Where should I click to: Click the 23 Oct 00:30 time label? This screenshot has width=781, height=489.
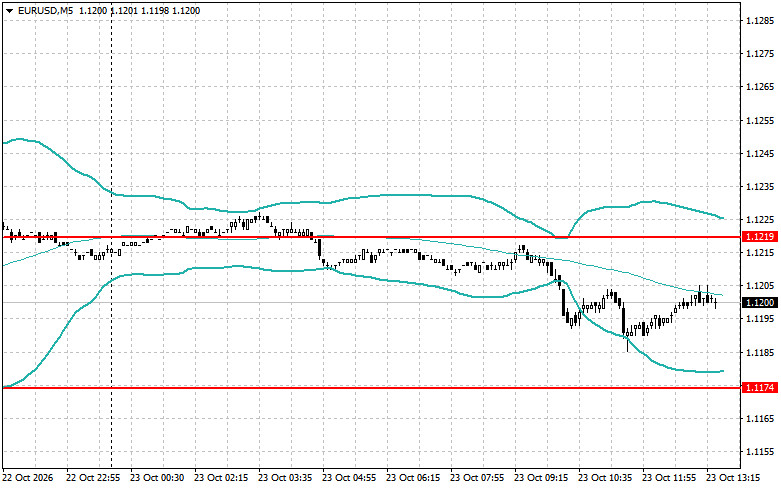157,478
